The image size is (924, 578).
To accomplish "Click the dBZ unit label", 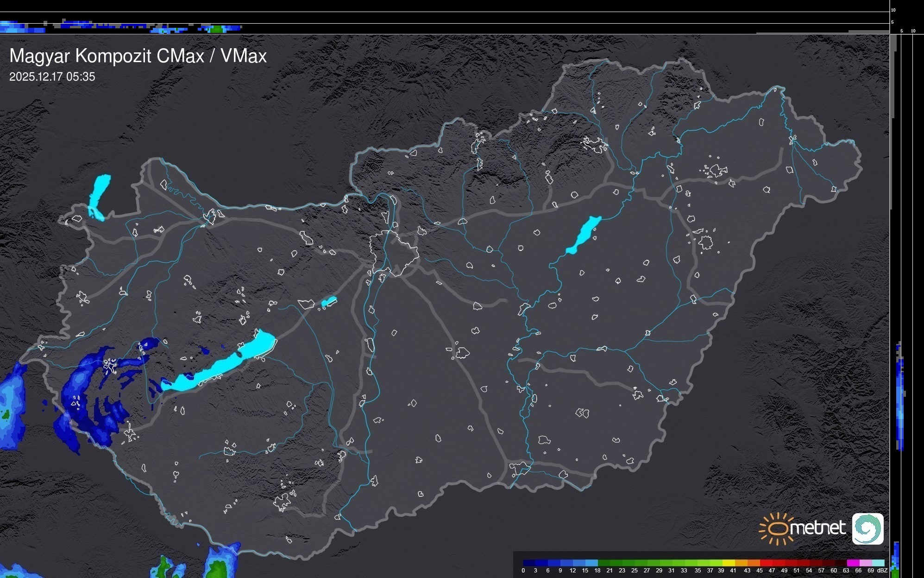I will pyautogui.click(x=882, y=571).
